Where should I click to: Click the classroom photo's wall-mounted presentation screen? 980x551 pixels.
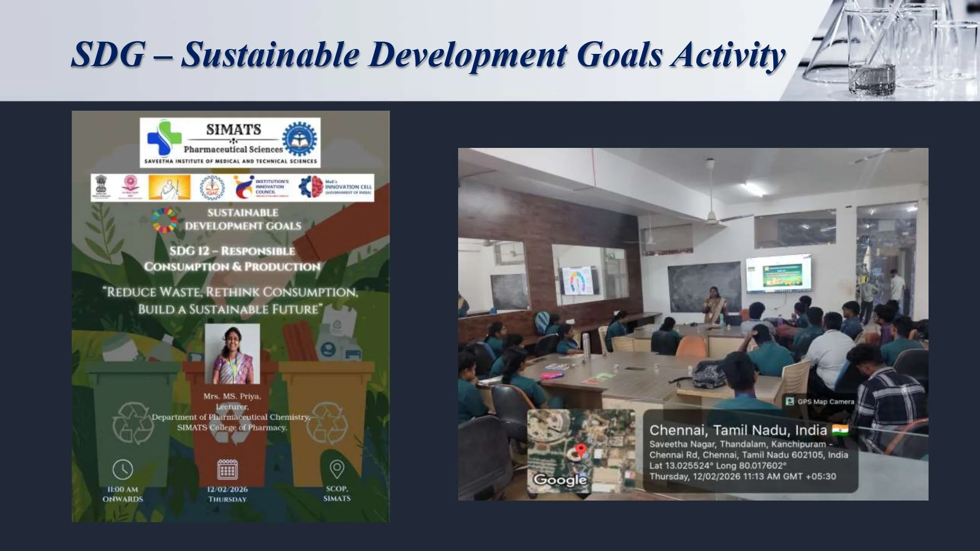tap(778, 273)
